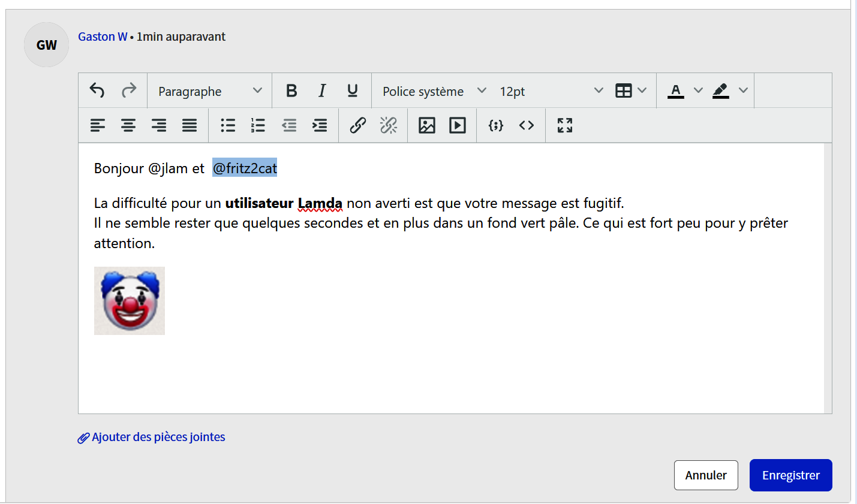Insert a link with the chain icon

tap(357, 125)
